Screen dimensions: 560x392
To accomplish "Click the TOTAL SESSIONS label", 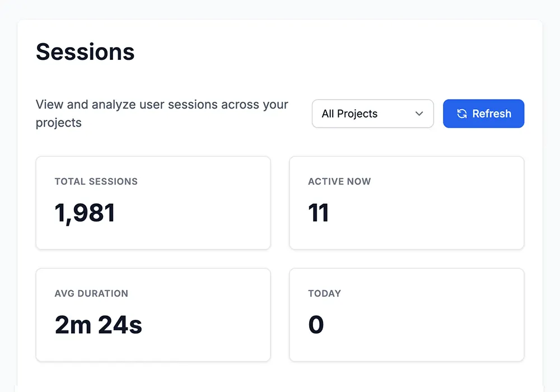I will coord(96,181).
